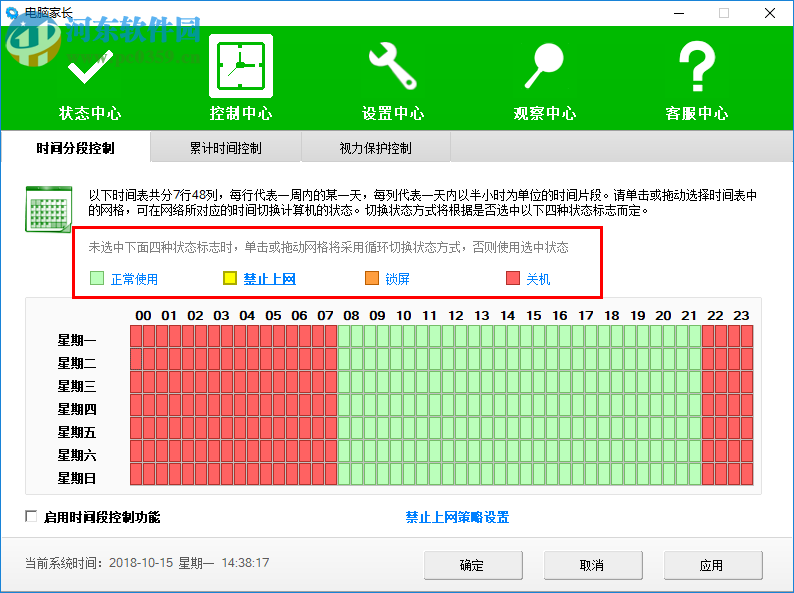Click the 星期日 row label

[76, 478]
